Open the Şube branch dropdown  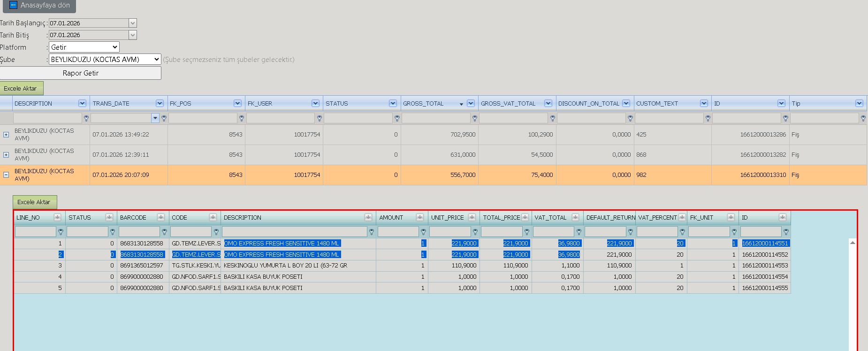tap(105, 59)
